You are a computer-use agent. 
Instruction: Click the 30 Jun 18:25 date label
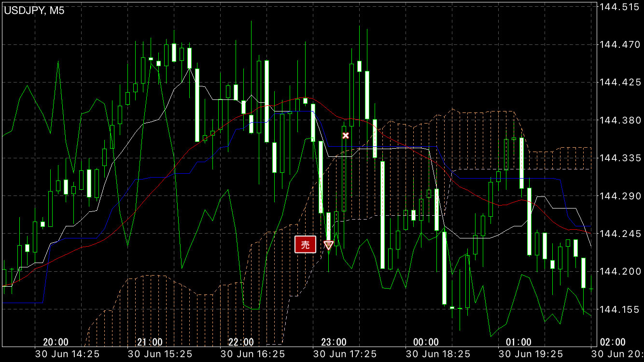click(x=438, y=354)
